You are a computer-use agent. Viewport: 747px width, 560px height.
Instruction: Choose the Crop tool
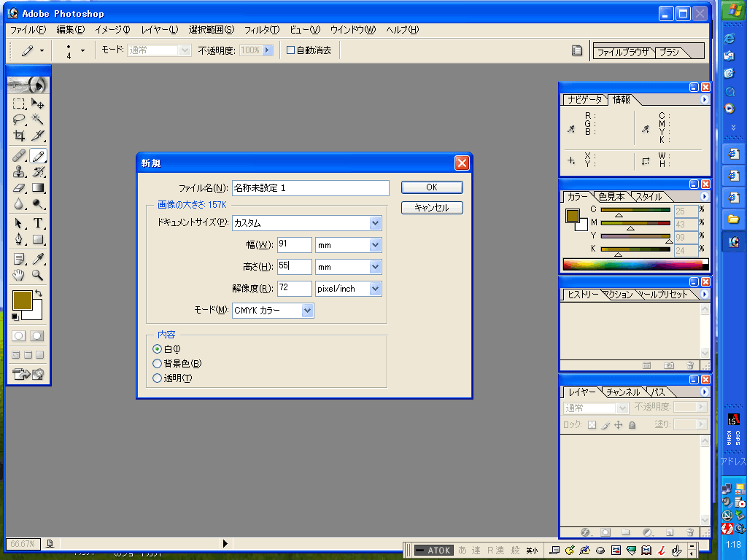pyautogui.click(x=19, y=136)
